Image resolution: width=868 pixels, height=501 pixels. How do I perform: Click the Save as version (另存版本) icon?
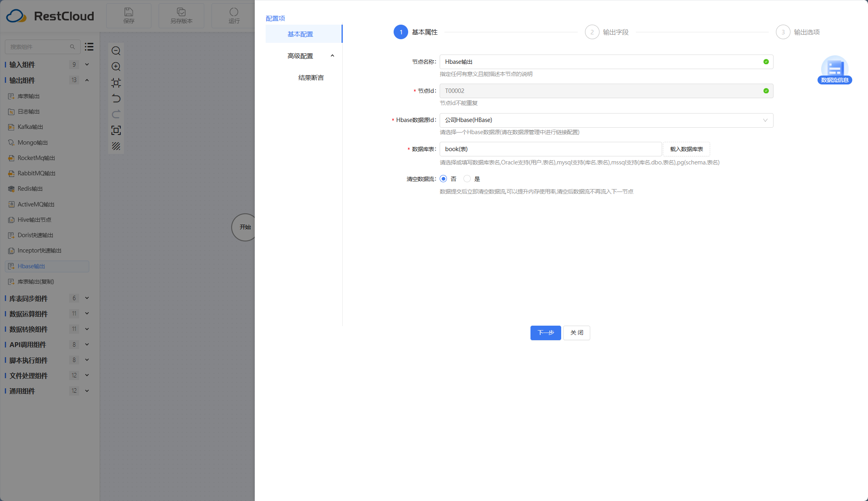(x=181, y=16)
